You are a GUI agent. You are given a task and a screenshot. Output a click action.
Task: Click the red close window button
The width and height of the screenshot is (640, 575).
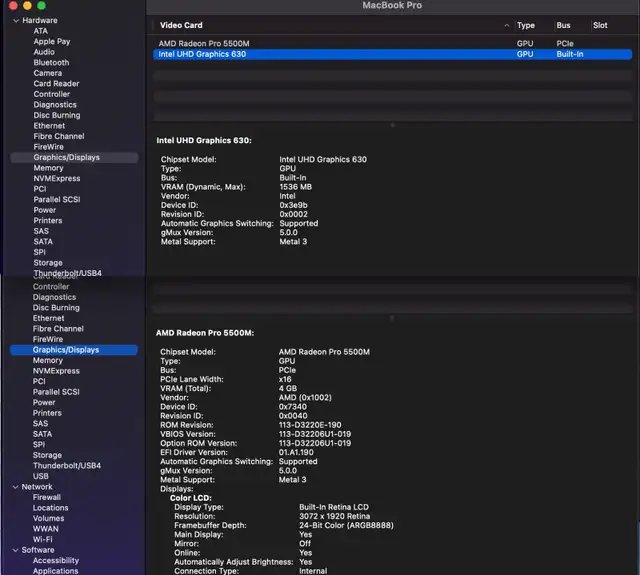click(x=13, y=5)
